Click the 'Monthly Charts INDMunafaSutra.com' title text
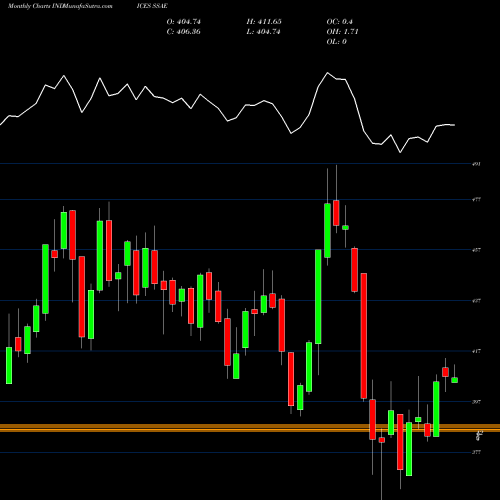 (x=60, y=6)
